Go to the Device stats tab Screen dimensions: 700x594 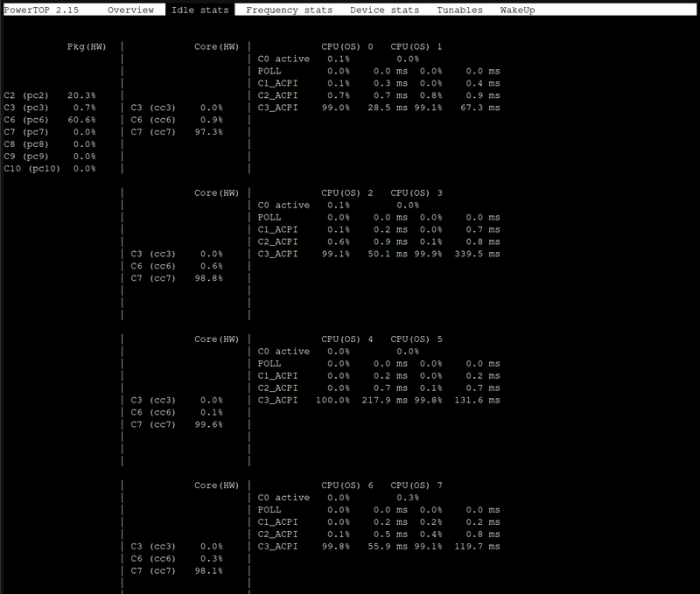384,10
